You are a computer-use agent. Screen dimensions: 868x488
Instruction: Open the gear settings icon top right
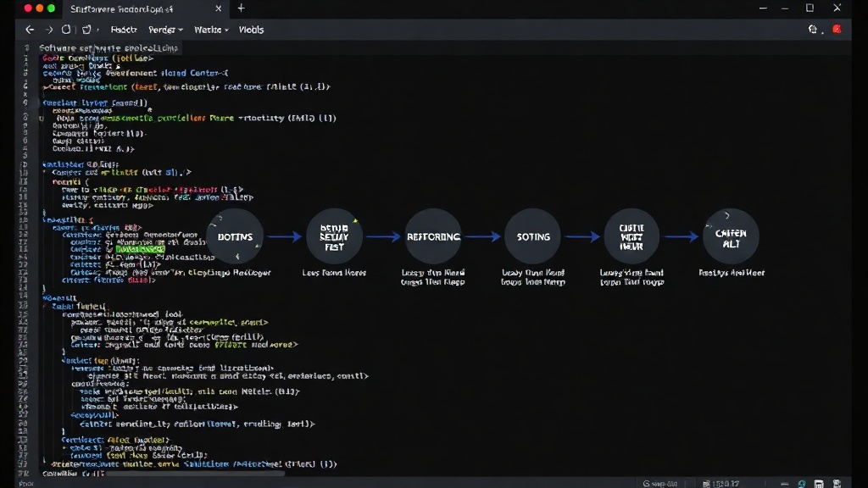[x=813, y=30]
